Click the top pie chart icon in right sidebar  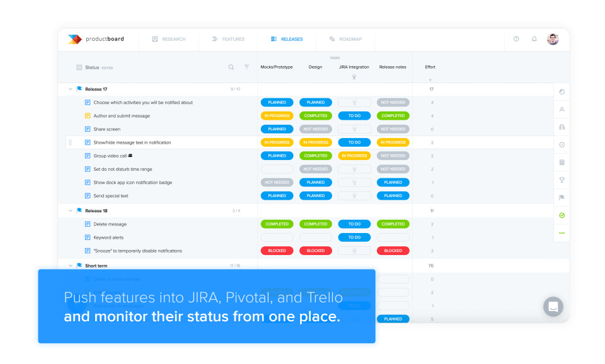click(562, 92)
